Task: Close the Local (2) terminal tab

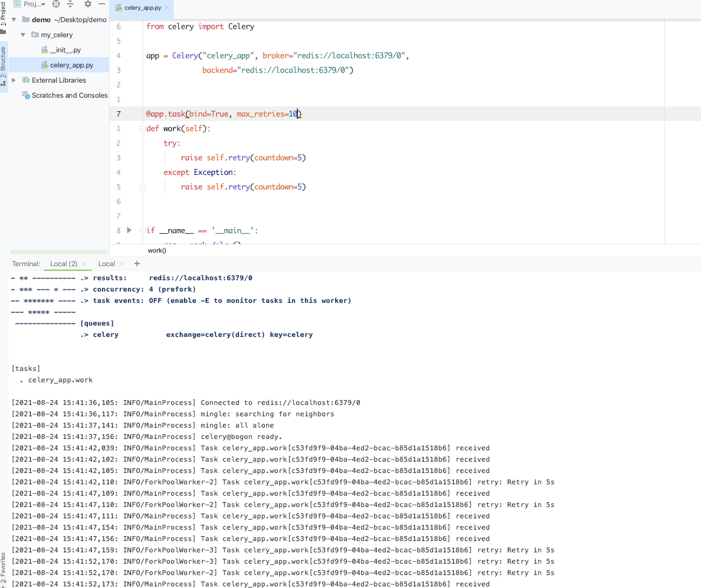Action: 84,264
